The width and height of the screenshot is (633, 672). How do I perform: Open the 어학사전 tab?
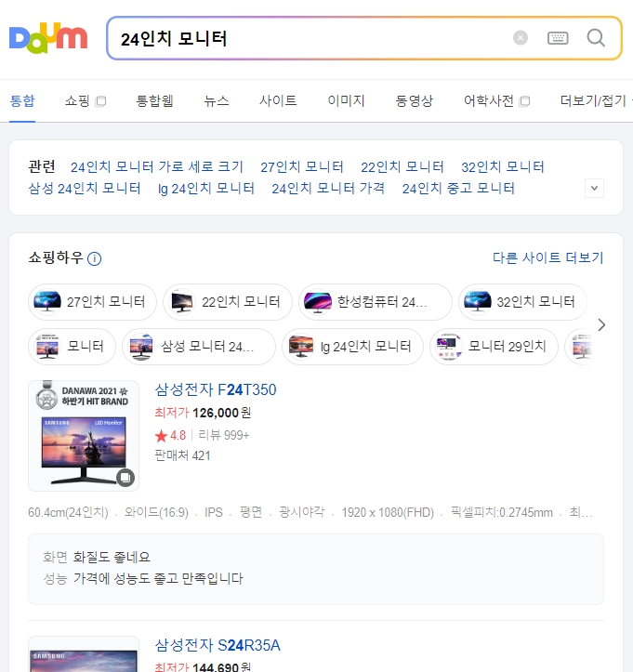(489, 100)
